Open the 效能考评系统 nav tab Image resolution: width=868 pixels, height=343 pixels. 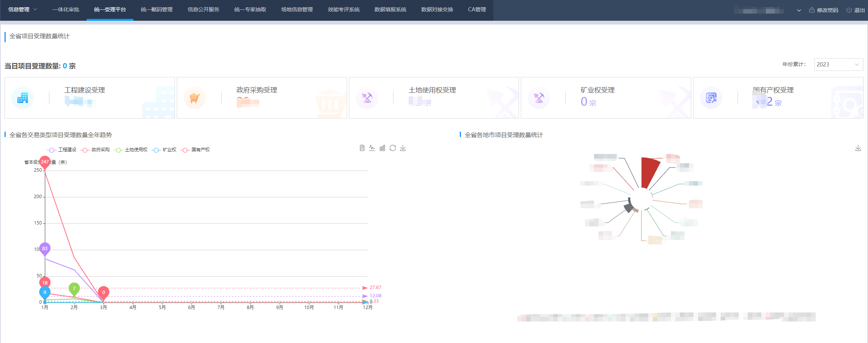pos(344,10)
